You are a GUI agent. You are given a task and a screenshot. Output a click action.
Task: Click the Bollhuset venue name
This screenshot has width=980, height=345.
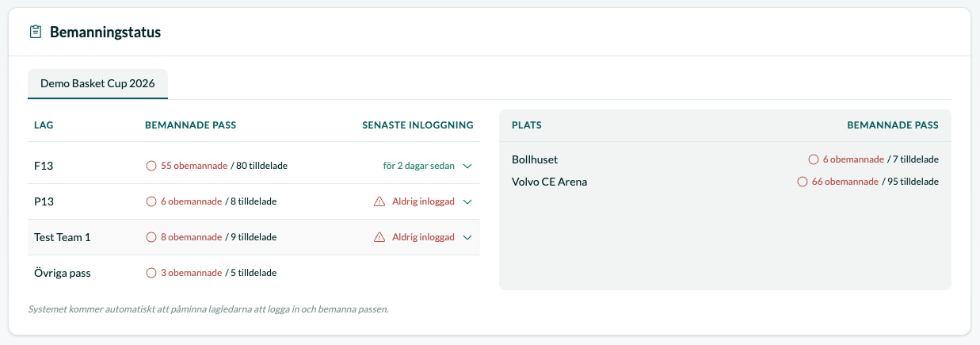(535, 159)
